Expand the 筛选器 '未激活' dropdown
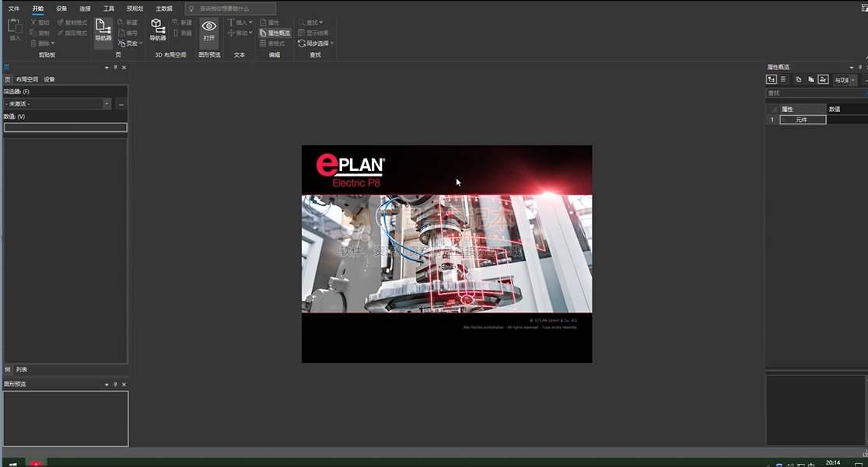Screen dimensions: 868x467 pos(107,103)
